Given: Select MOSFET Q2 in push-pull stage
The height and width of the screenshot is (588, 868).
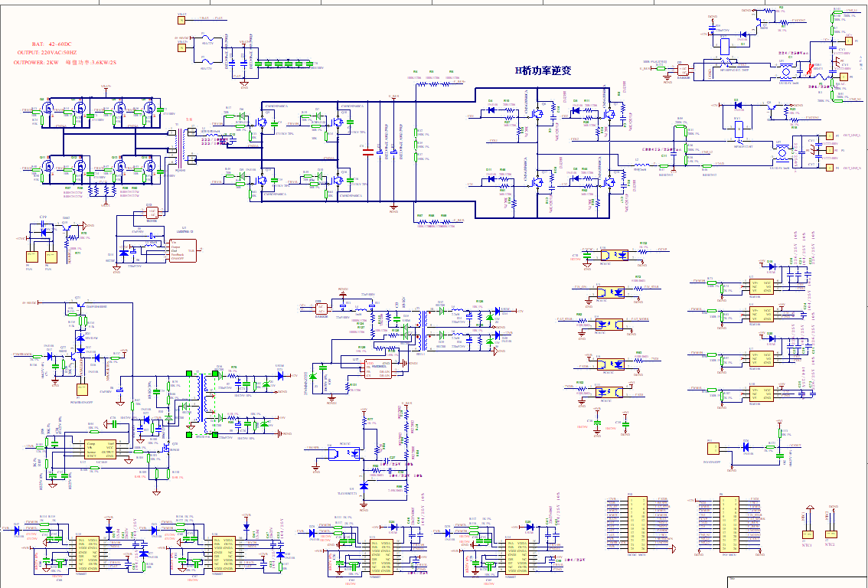Looking at the screenshot, I should tap(47, 107).
